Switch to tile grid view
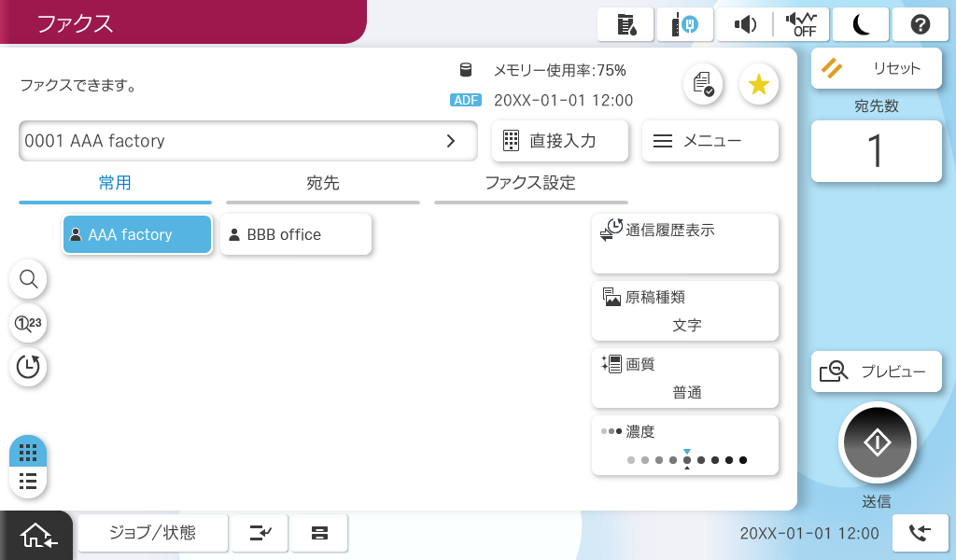Viewport: 956px width, 560px height. [x=28, y=453]
